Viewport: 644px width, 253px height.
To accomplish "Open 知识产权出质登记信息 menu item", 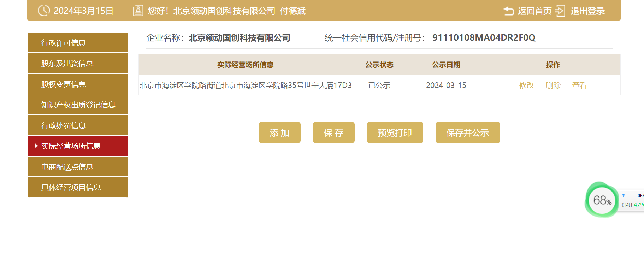I will click(78, 105).
